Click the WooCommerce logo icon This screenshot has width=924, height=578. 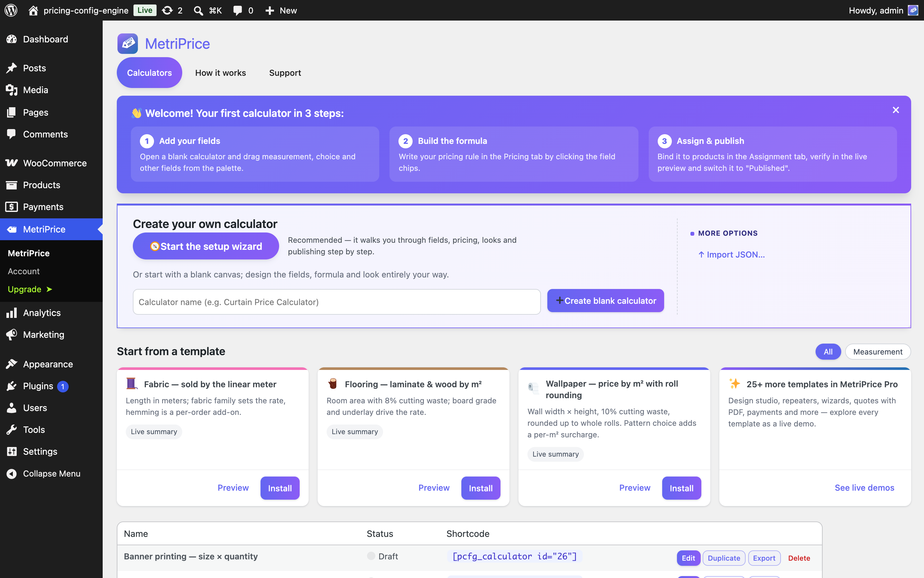(12, 163)
